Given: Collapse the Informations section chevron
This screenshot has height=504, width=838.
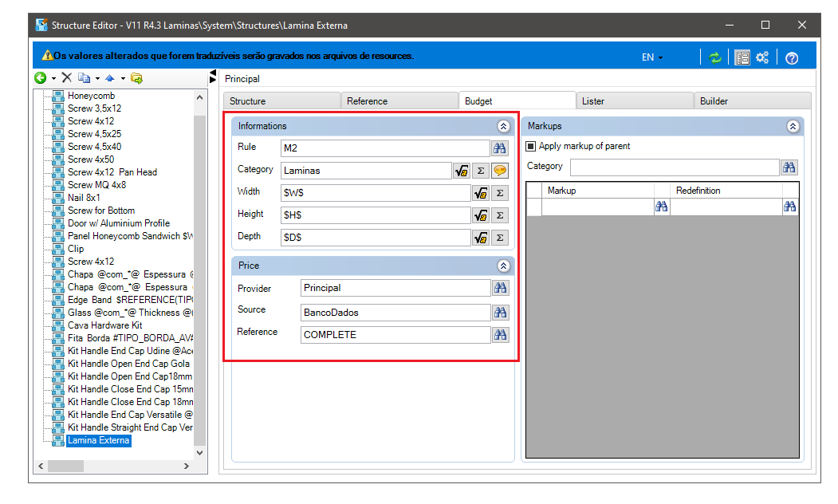Looking at the screenshot, I should pyautogui.click(x=503, y=126).
